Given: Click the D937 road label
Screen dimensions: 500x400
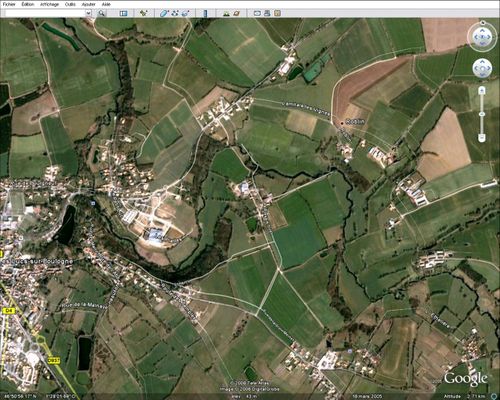Looking at the screenshot, I should [54, 360].
